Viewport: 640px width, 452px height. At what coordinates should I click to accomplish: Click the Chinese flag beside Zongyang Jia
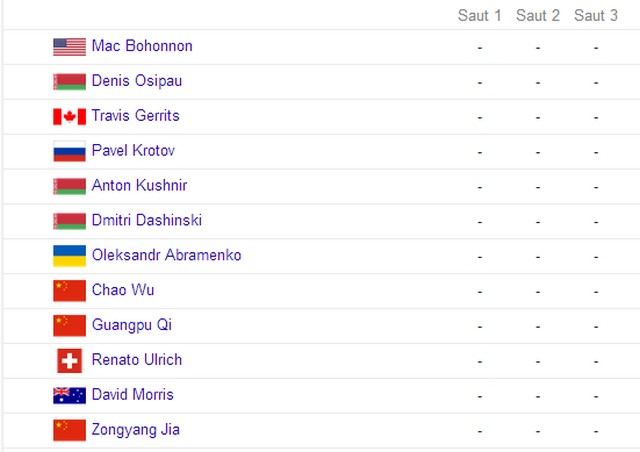[x=69, y=430]
